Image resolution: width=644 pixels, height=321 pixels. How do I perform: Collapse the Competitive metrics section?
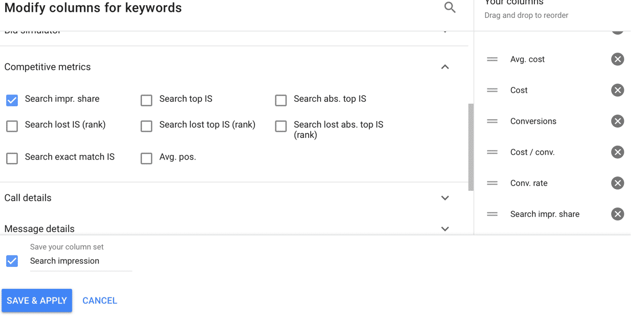point(445,67)
